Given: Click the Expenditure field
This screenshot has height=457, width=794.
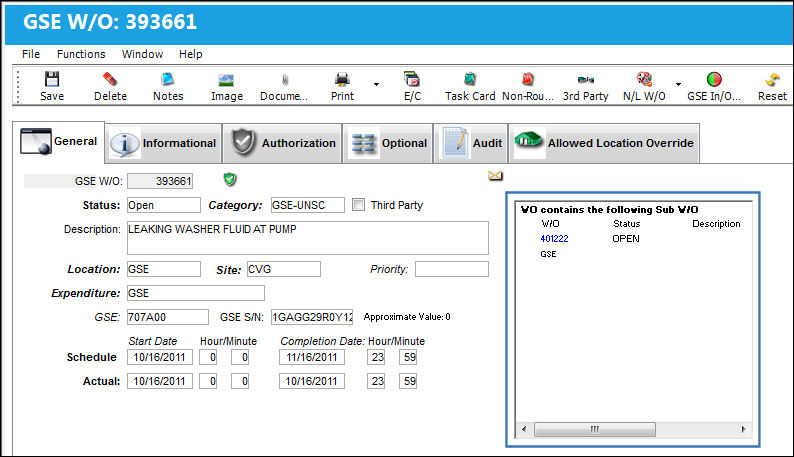Looking at the screenshot, I should [195, 293].
